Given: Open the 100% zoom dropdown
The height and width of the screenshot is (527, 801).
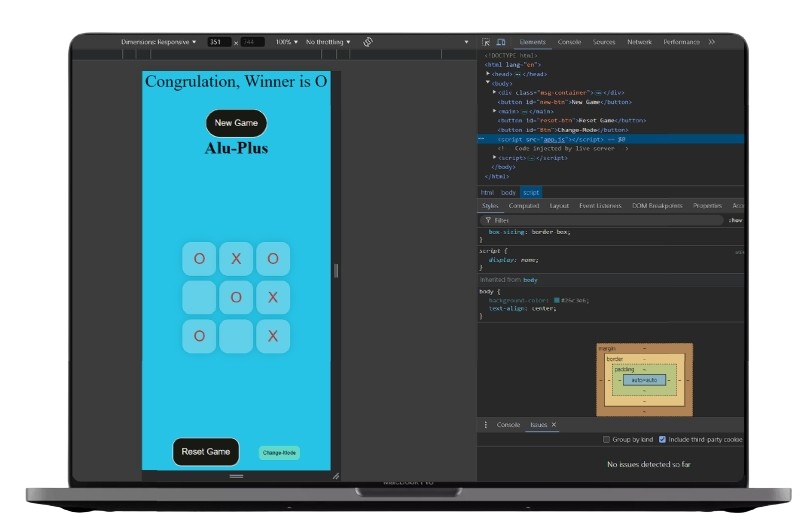Looking at the screenshot, I should [x=287, y=42].
